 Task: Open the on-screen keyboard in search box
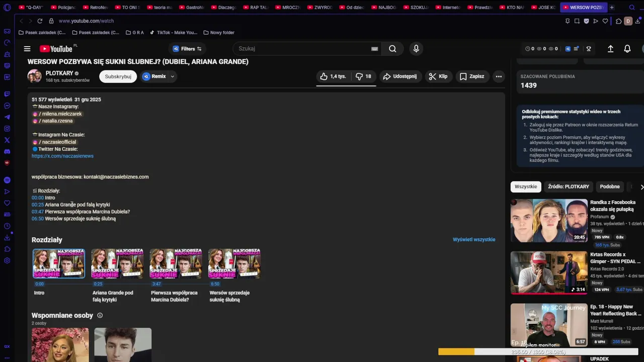(x=374, y=49)
